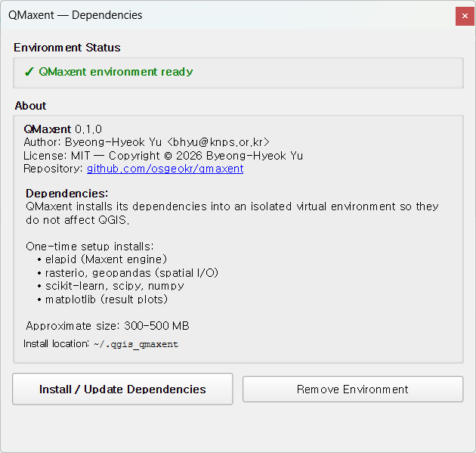The image size is (476, 453).
Task: Click the bold 'Dependencies:' heading
Action: pos(67,194)
